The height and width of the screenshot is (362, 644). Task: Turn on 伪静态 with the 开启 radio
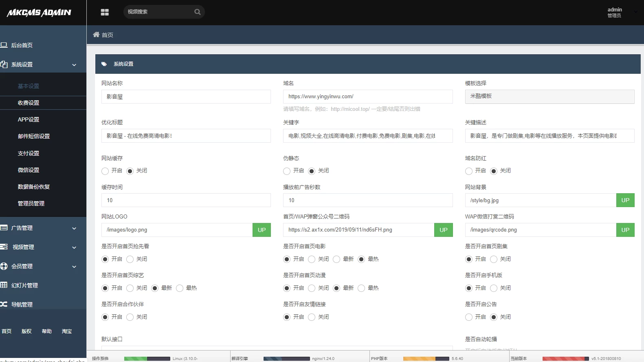tap(287, 171)
